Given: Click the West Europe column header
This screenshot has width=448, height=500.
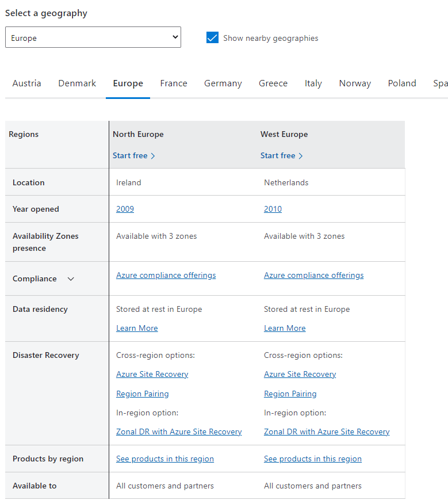Looking at the screenshot, I should [x=284, y=134].
